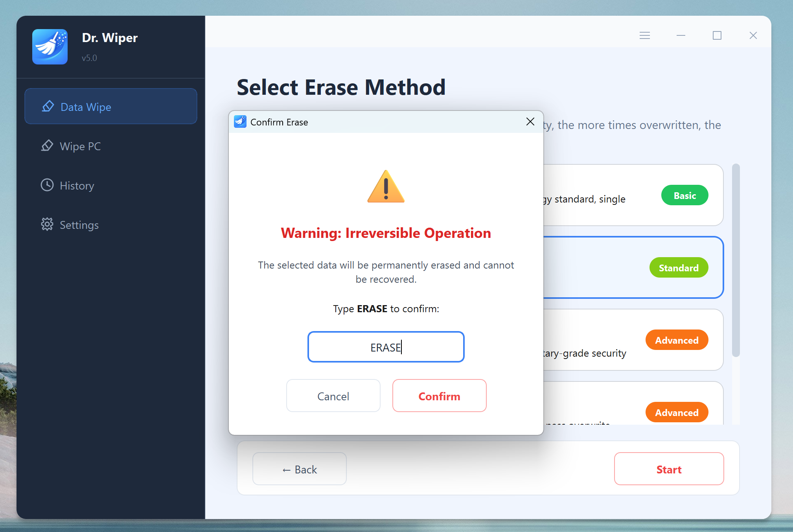Cancel the erase confirmation
793x532 pixels.
[333, 396]
